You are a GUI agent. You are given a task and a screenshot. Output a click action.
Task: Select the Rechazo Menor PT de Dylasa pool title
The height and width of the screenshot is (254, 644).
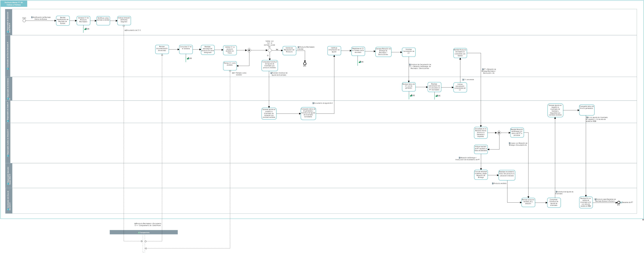(x=14, y=4)
